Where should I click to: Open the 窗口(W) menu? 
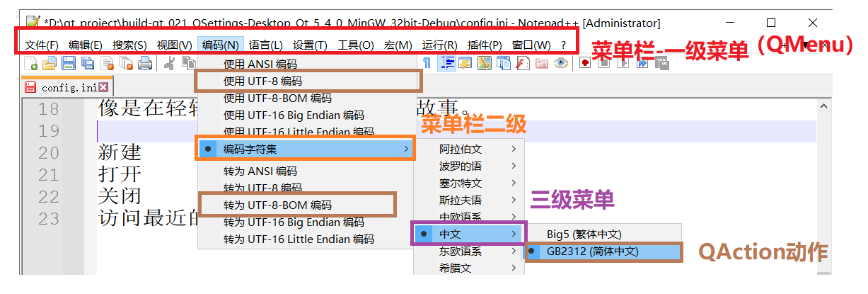531,45
